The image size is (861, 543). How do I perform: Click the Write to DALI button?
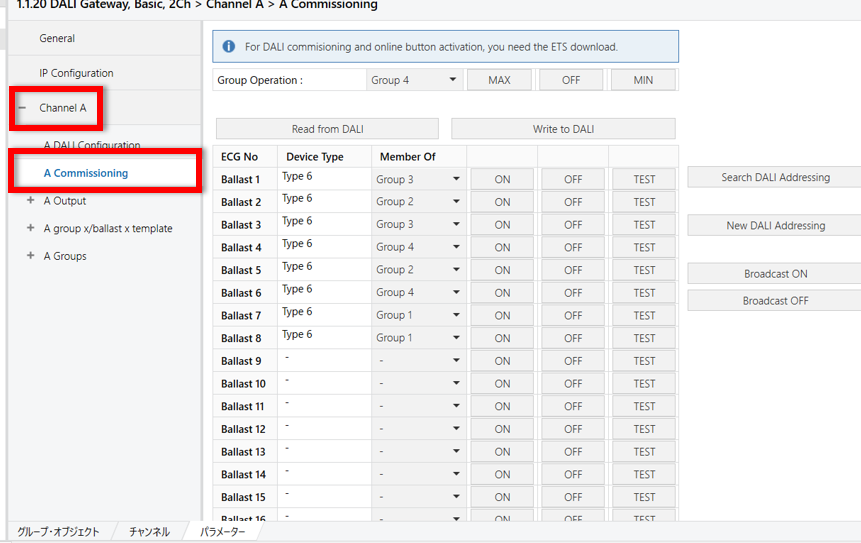pos(563,129)
